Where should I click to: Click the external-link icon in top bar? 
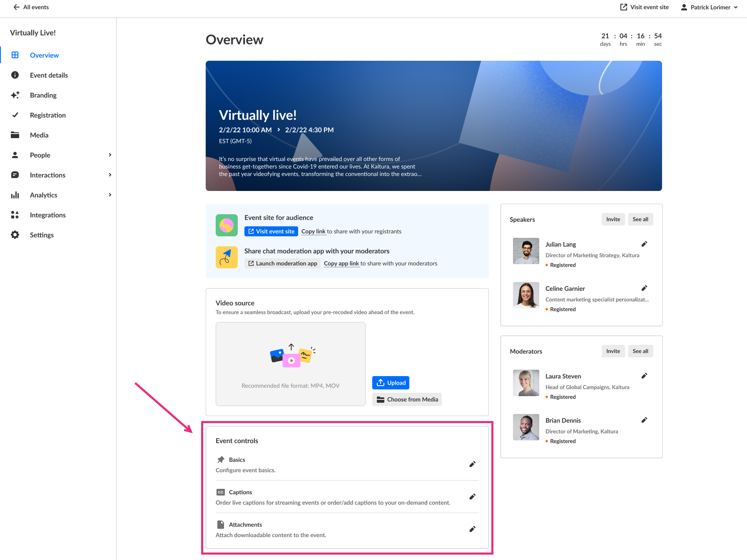tap(624, 7)
